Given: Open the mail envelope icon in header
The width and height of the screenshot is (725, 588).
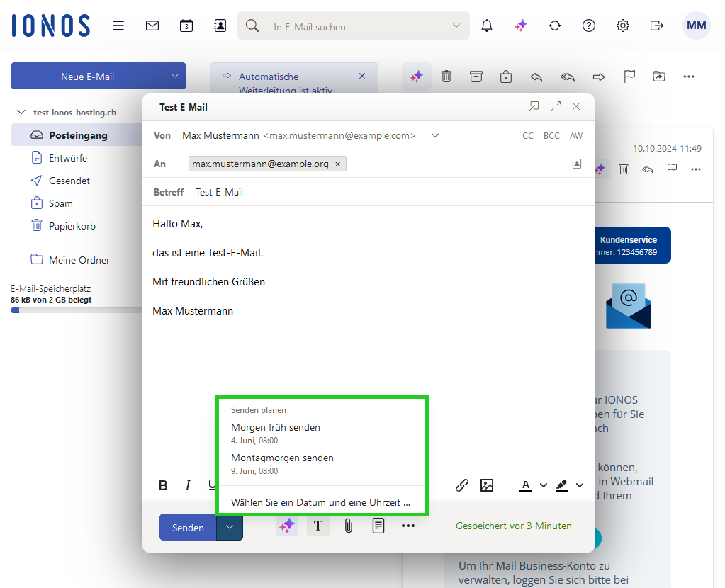Looking at the screenshot, I should coord(152,26).
